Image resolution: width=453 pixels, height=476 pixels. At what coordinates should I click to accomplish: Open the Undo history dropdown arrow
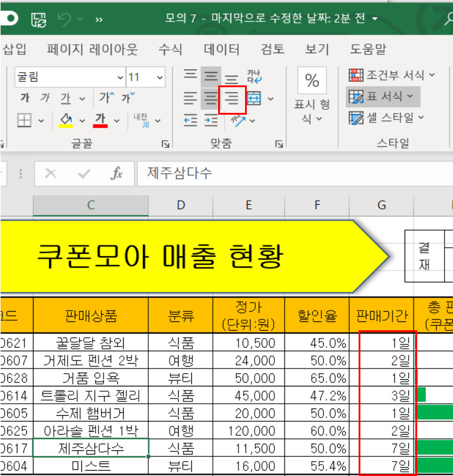[x=80, y=19]
